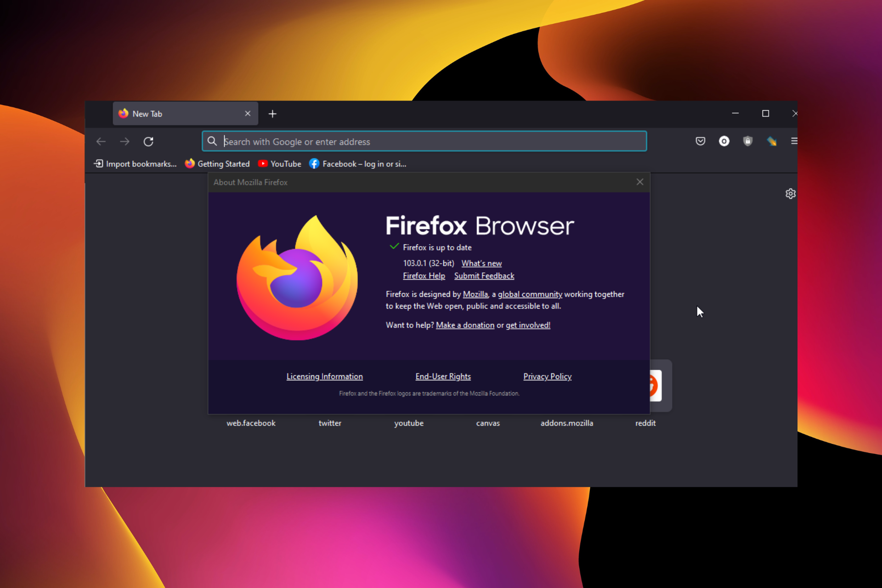Click the browser back arrow

coord(101,141)
